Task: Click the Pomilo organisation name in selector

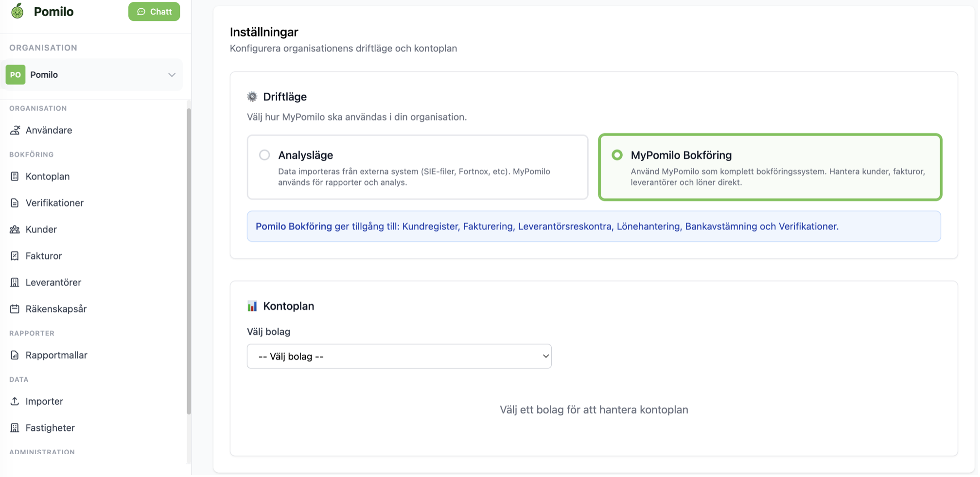Action: tap(44, 75)
